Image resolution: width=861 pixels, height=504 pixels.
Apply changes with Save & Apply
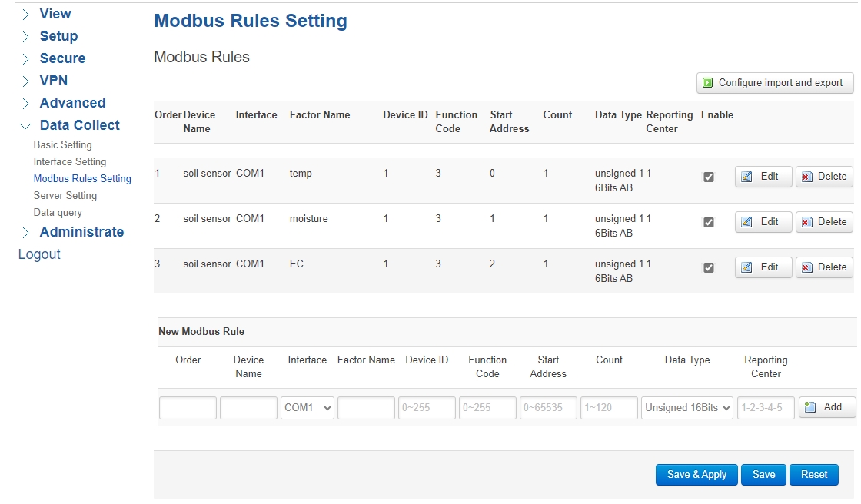pyautogui.click(x=696, y=474)
